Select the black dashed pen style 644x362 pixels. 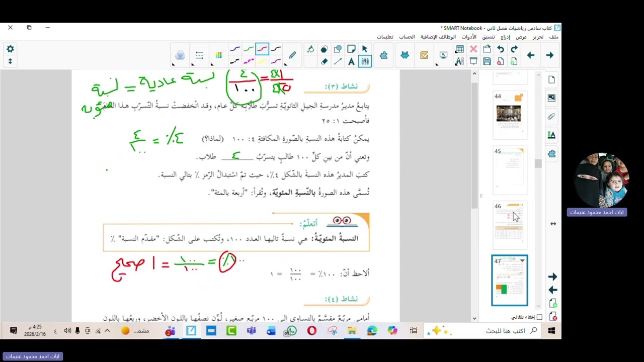coord(235,61)
